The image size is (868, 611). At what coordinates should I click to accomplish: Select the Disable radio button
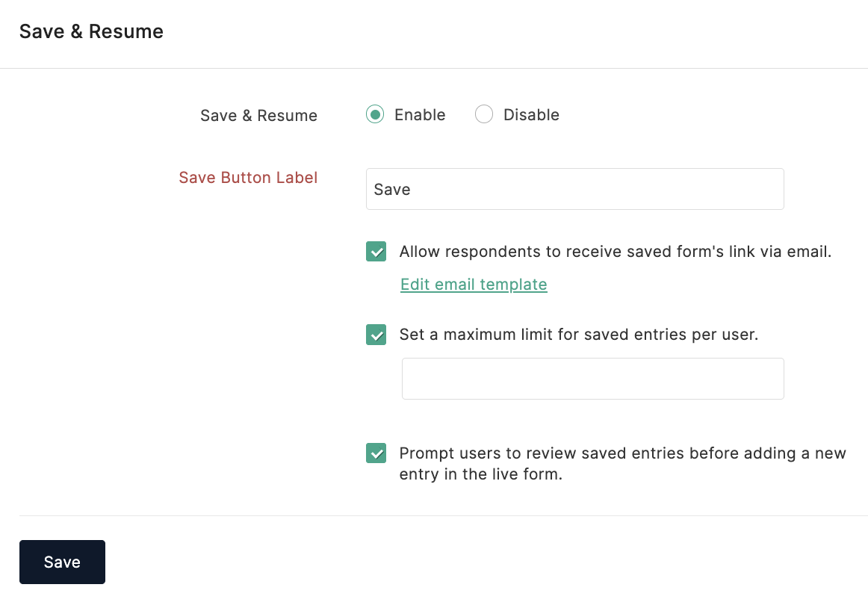click(484, 114)
